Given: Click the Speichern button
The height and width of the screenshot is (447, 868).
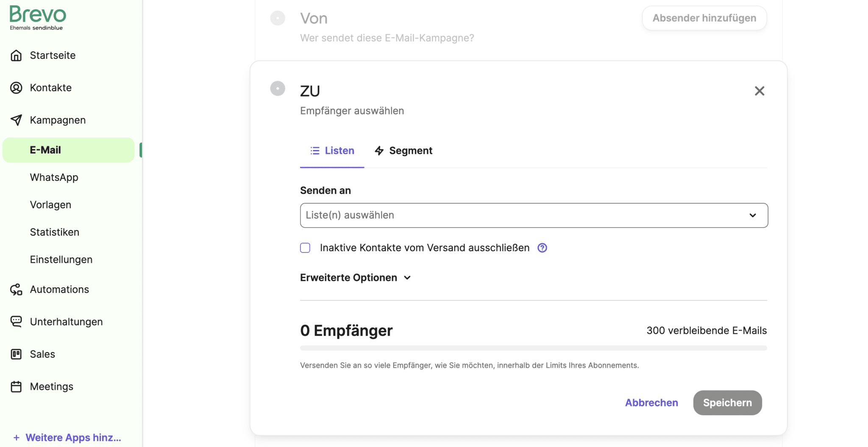Looking at the screenshot, I should coord(727,403).
